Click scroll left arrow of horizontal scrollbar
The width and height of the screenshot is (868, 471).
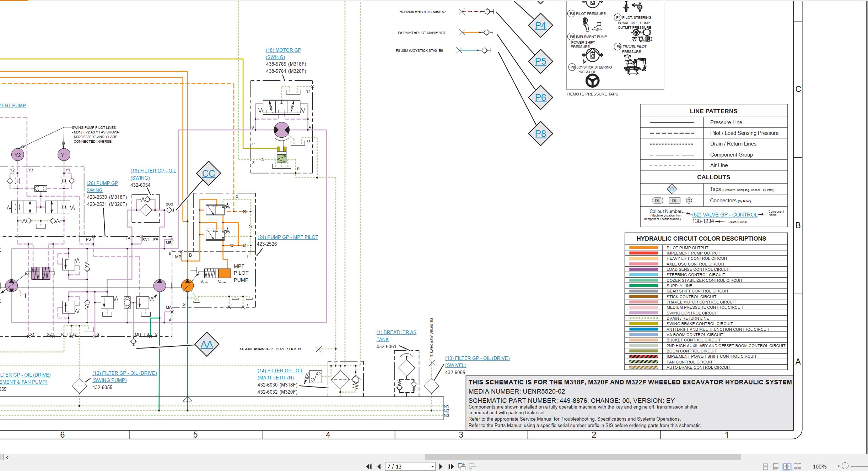[7, 458]
